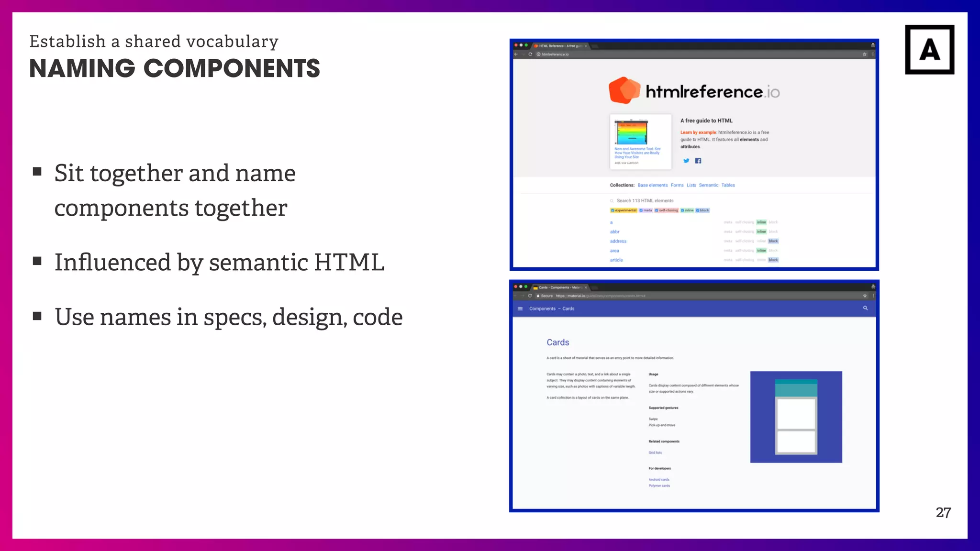Click the 'abbr' element link
Image resolution: width=980 pixels, height=551 pixels.
pos(615,231)
